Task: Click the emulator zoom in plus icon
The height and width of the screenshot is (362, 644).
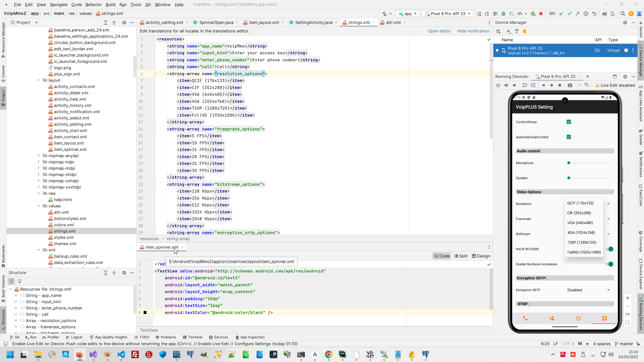Action: pos(627,298)
